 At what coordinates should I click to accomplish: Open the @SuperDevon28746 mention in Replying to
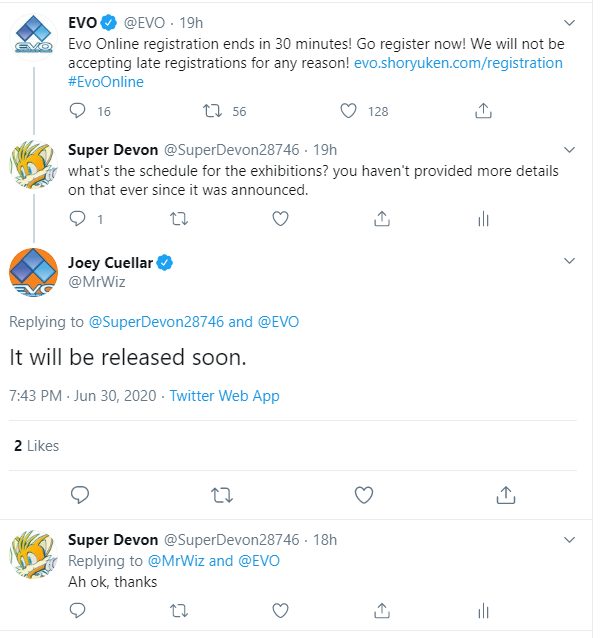tap(156, 322)
